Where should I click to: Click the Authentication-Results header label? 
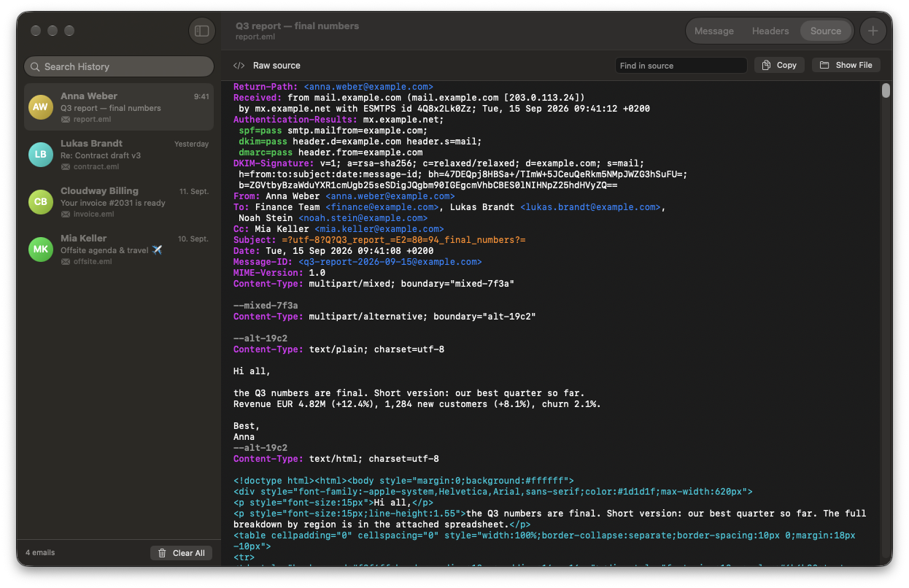click(x=295, y=120)
